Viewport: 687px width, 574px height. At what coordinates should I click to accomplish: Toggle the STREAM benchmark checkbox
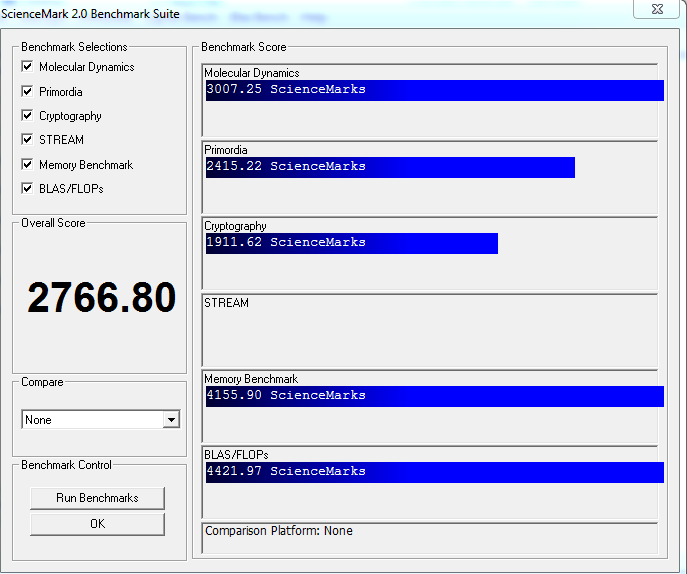[27, 139]
